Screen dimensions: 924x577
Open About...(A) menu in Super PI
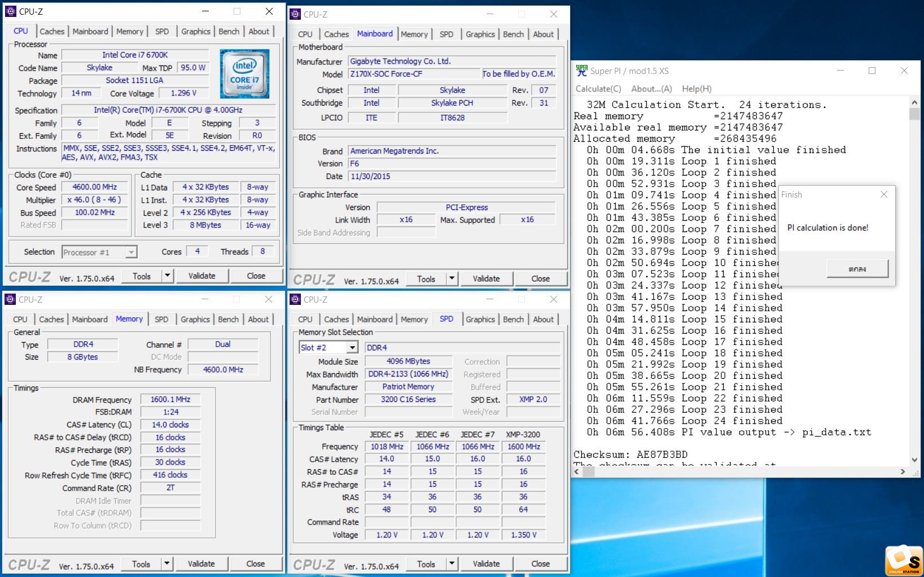coord(651,89)
